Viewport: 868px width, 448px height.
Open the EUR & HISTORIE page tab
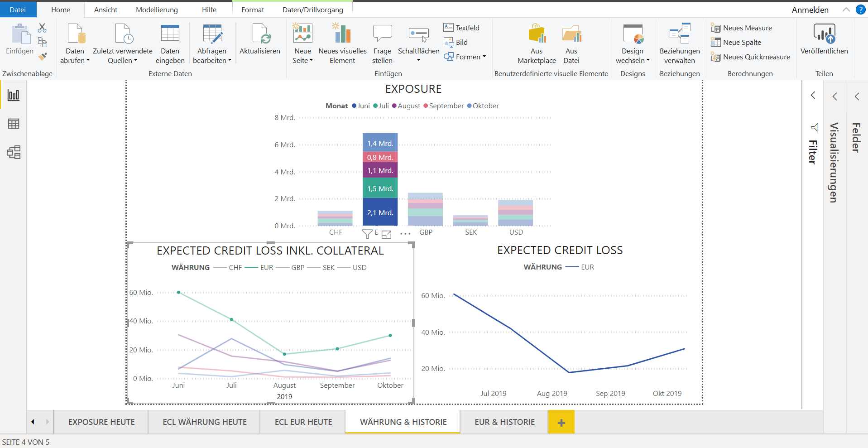tap(504, 422)
